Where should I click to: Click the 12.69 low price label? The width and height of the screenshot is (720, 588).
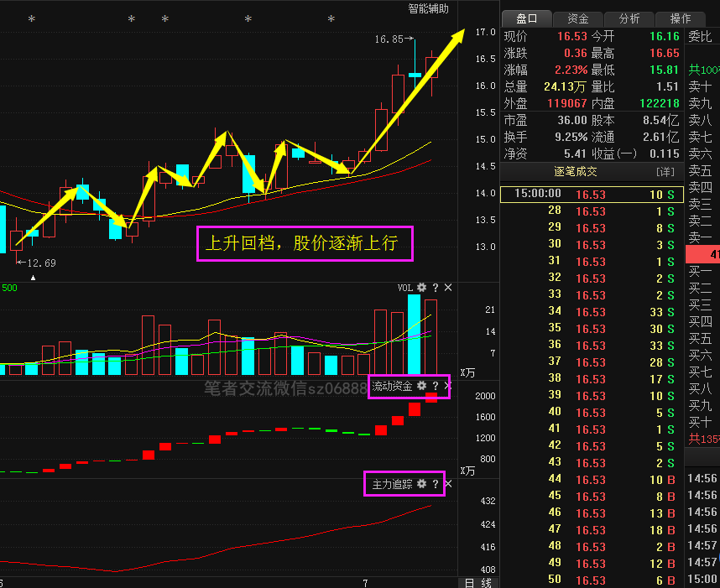click(x=41, y=263)
